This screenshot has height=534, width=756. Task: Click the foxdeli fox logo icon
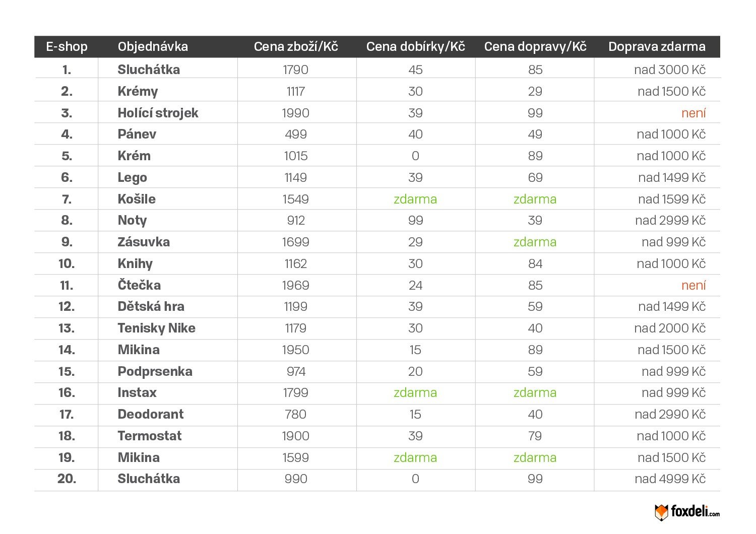click(661, 512)
